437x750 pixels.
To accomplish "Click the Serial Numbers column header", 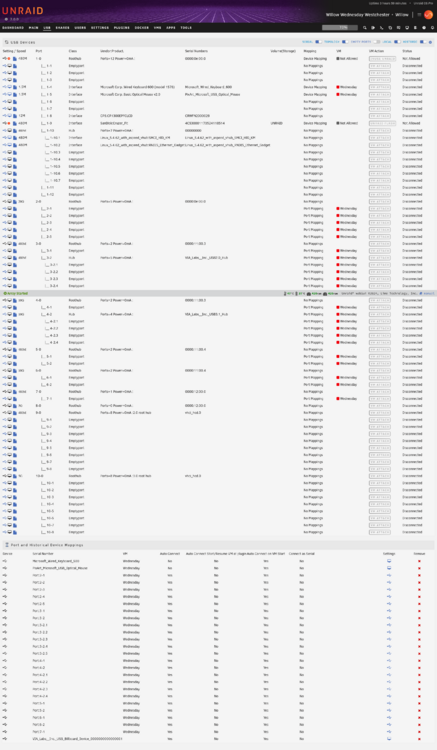I will [196, 51].
